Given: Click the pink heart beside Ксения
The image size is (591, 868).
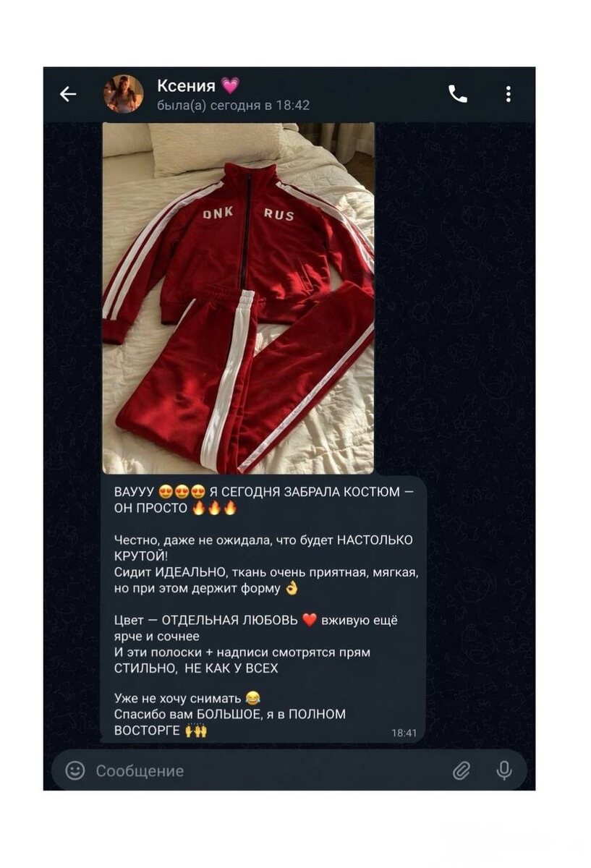Looking at the screenshot, I should pyautogui.click(x=230, y=86).
